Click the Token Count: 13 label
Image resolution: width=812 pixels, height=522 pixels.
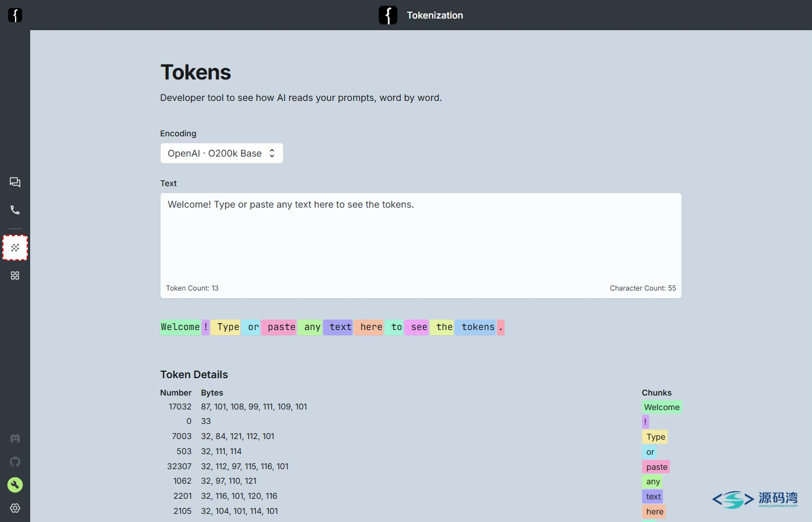point(193,288)
